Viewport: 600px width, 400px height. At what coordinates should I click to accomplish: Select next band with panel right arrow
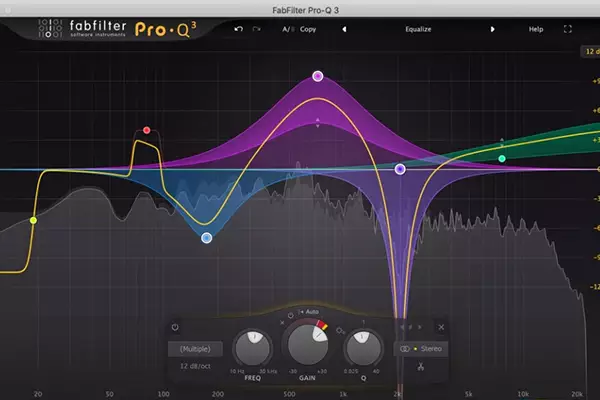(419, 327)
